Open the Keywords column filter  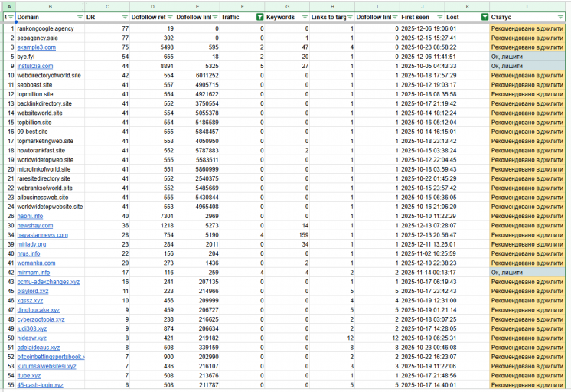[305, 17]
